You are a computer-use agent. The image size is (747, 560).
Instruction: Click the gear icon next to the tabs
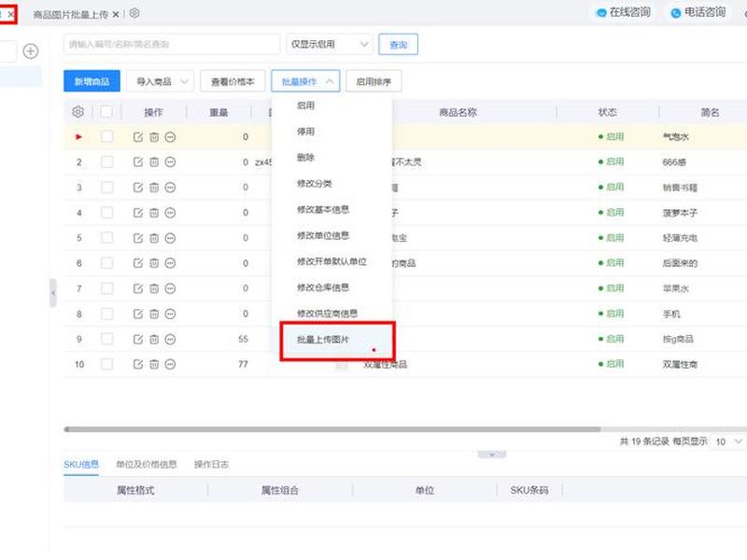pos(134,13)
